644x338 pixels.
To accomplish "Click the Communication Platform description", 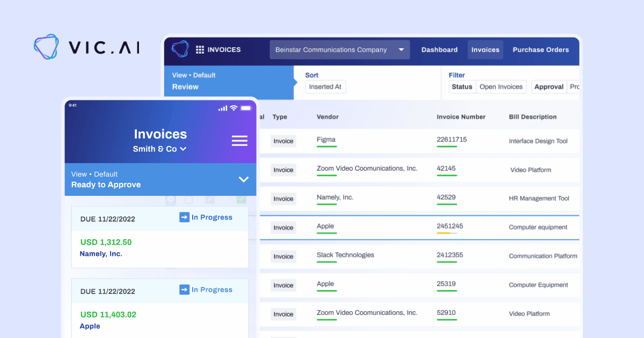I will click(543, 256).
